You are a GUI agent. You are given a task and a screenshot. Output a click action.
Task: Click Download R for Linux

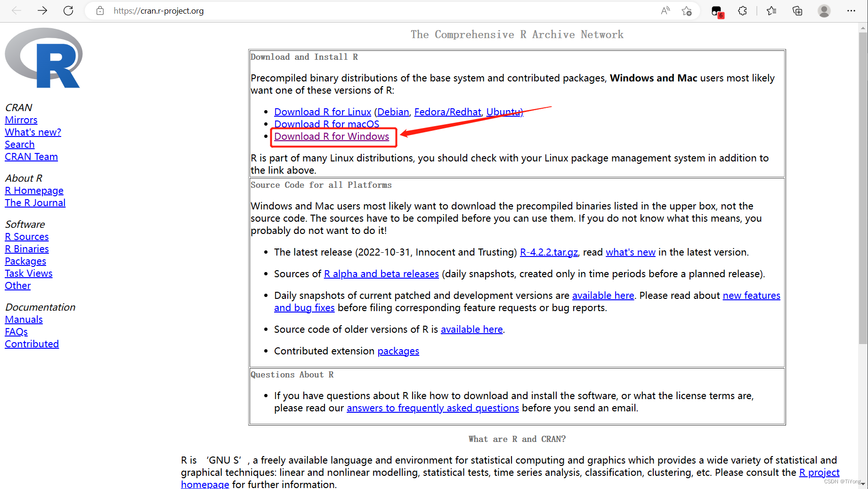323,112
